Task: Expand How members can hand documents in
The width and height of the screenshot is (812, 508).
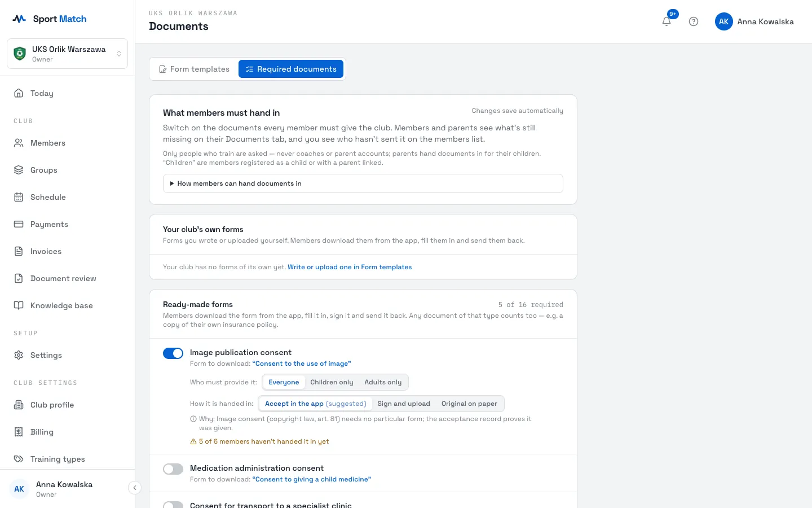Action: coord(363,183)
